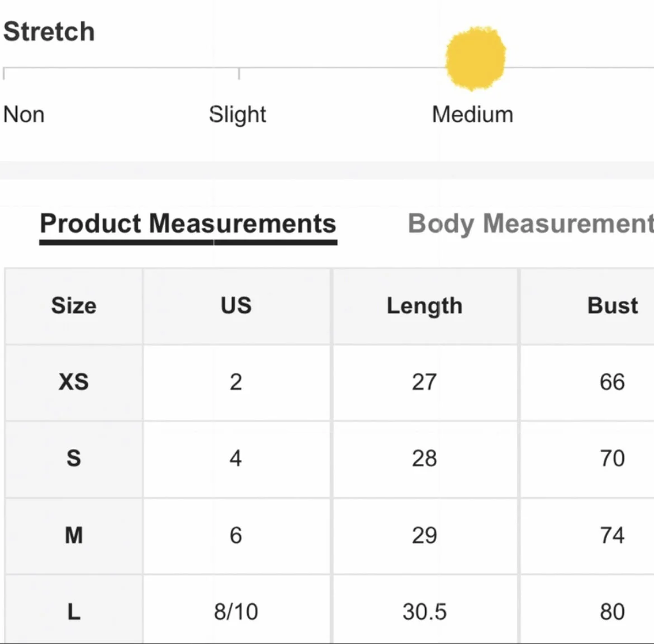Select the Slight stretch label
The height and width of the screenshot is (644, 654).
[238, 114]
